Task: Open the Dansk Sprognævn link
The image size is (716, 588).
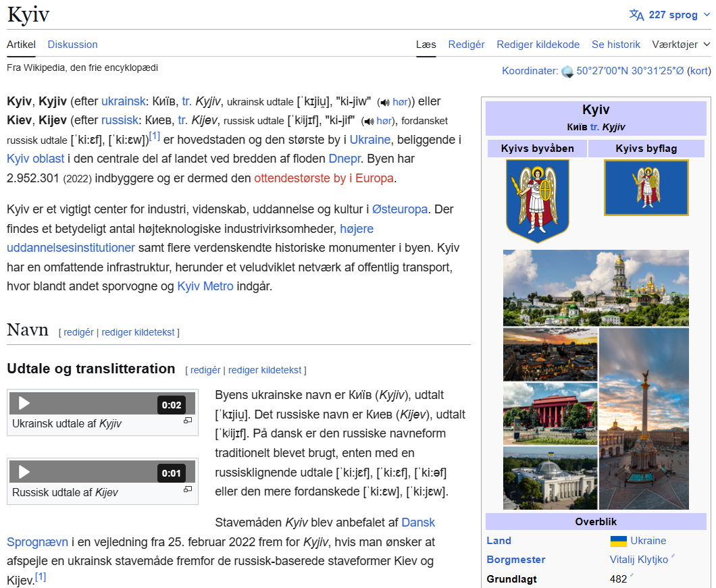Action: click(x=418, y=523)
